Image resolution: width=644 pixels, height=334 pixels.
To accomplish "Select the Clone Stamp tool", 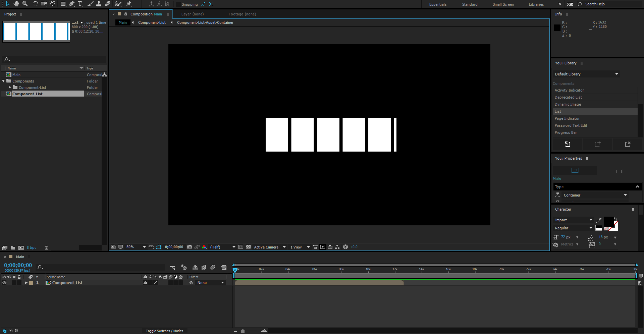I will 99,4.
